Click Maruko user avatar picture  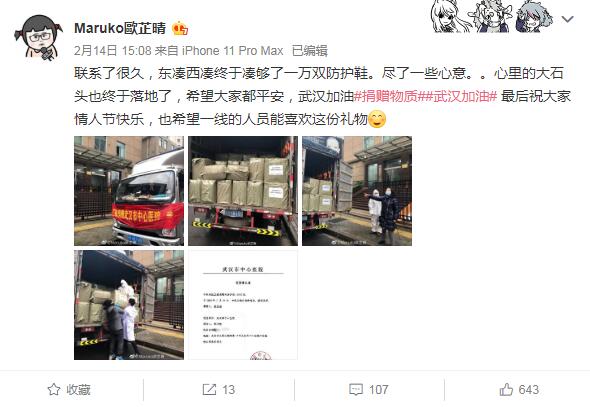point(38,38)
